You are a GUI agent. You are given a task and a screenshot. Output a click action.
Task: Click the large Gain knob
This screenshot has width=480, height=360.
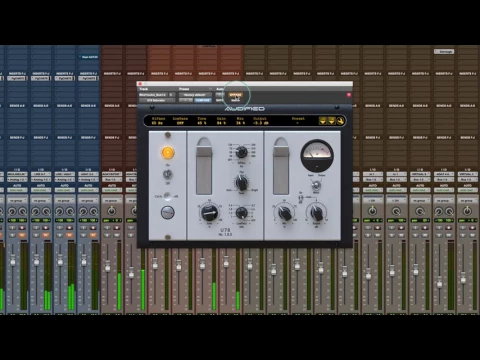pyautogui.click(x=209, y=213)
